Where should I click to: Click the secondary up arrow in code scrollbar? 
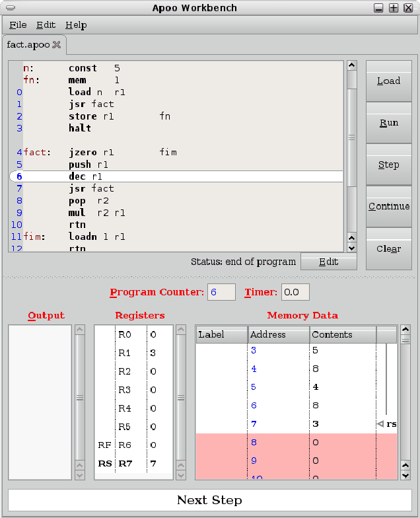click(351, 238)
